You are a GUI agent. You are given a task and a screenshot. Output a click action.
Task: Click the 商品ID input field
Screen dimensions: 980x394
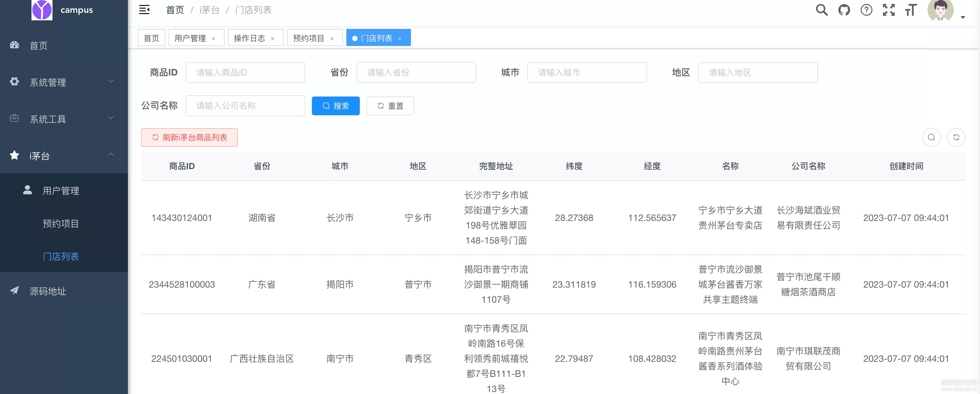(245, 72)
